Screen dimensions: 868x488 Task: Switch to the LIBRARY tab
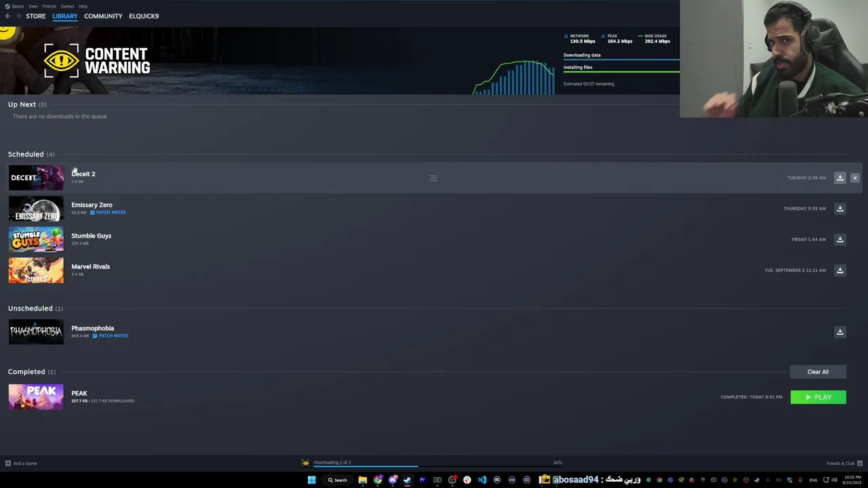[x=65, y=16]
